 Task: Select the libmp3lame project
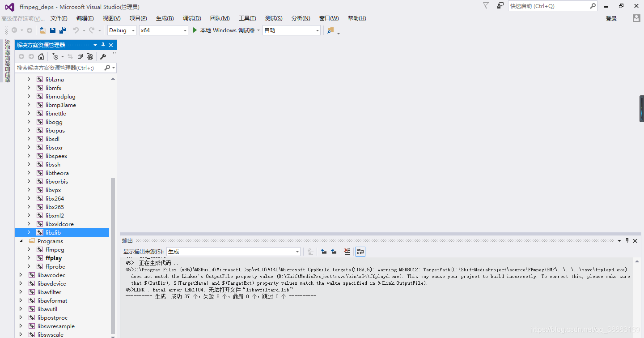click(x=61, y=105)
